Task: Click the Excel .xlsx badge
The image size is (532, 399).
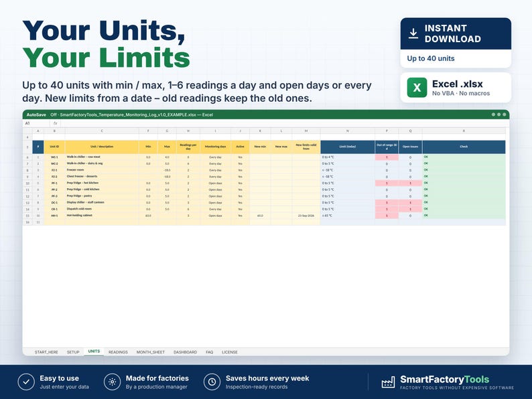Action: coord(456,88)
